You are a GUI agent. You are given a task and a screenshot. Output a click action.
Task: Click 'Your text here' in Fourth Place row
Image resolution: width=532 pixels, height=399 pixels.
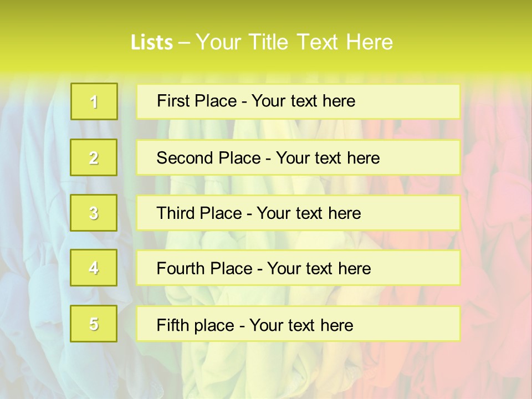(x=319, y=269)
